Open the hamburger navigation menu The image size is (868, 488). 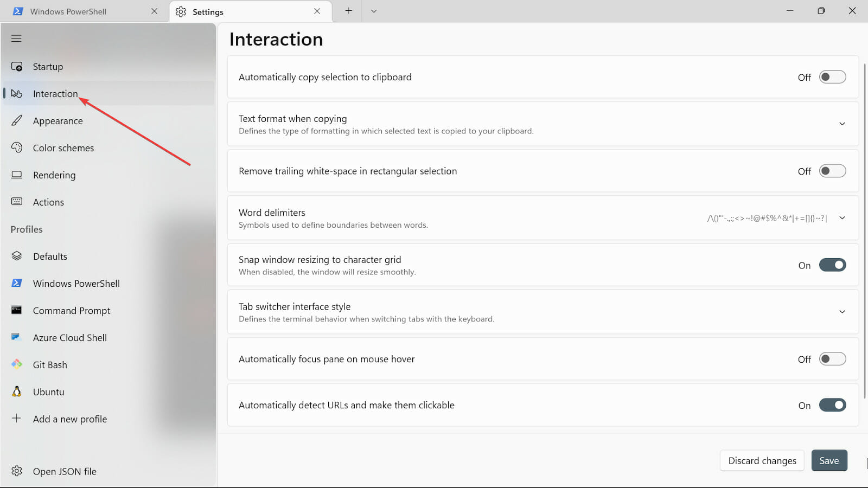(16, 38)
